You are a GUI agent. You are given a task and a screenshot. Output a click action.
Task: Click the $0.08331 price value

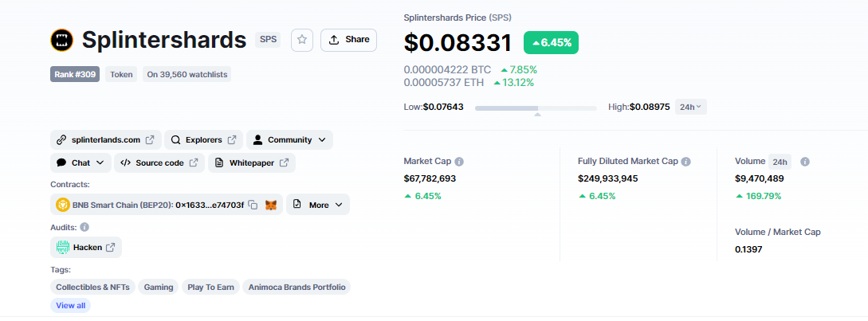[458, 43]
